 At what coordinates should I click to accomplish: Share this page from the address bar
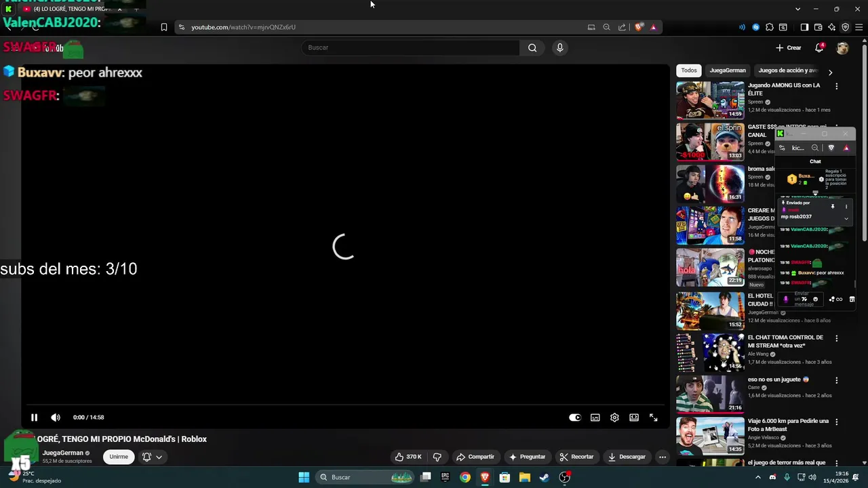point(622,27)
